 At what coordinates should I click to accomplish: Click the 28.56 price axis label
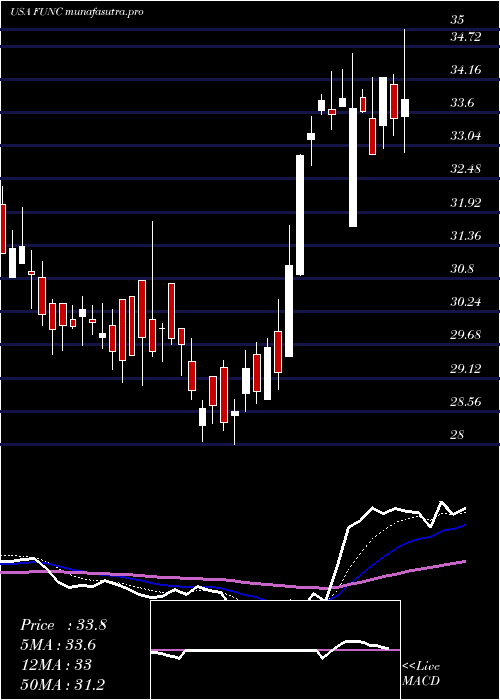click(466, 401)
